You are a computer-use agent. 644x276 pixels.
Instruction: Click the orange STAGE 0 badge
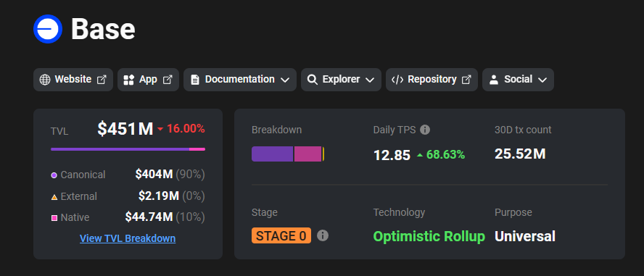click(x=281, y=236)
